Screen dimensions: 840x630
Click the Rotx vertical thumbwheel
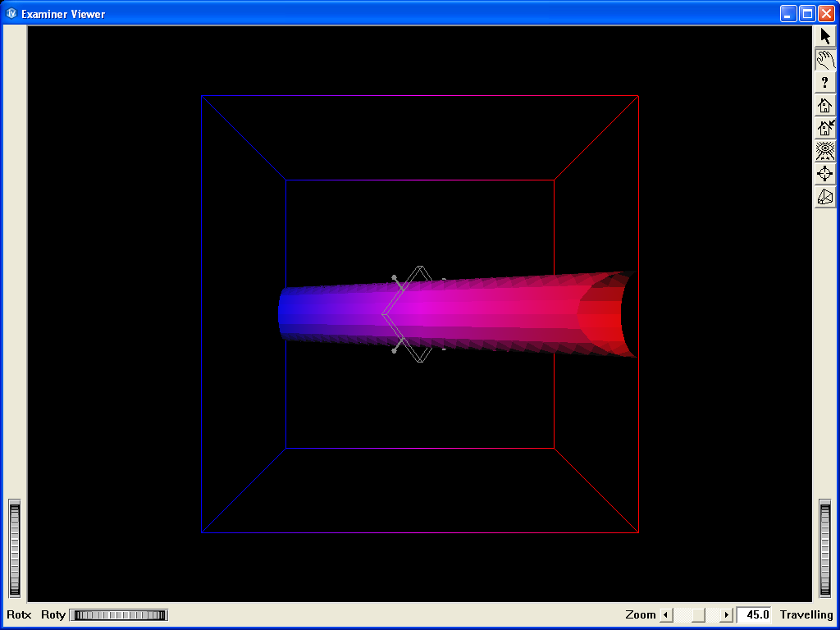pos(14,548)
